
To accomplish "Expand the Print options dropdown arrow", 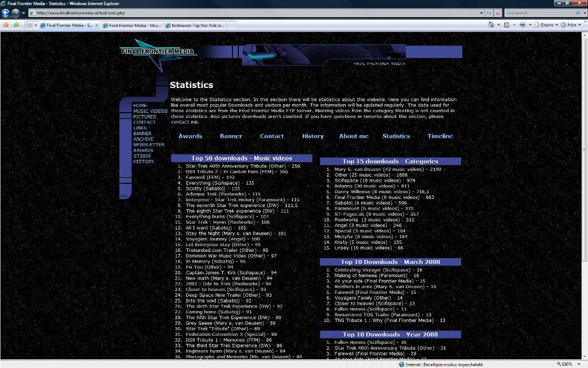I will point(530,25).
